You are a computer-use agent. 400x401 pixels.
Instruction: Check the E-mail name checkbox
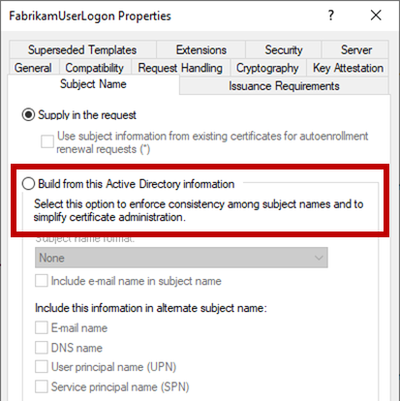(x=41, y=328)
